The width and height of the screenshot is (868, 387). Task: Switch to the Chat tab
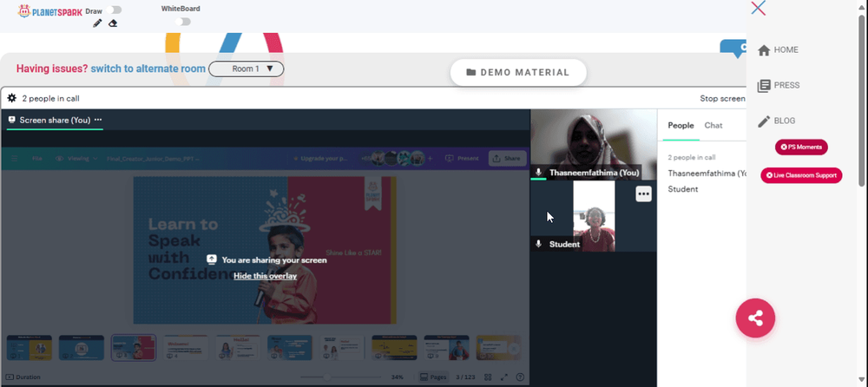coord(713,126)
